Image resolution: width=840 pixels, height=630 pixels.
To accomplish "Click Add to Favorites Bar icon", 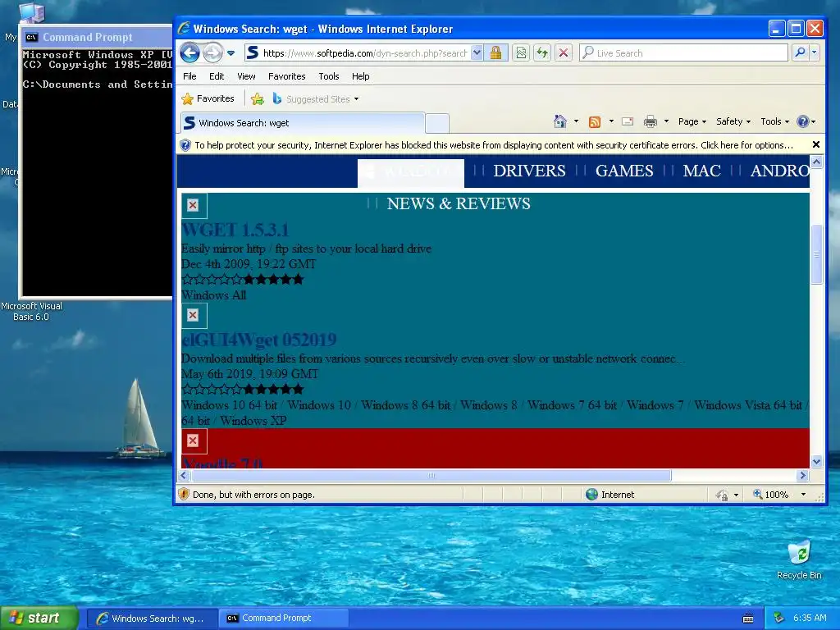I will coord(257,98).
